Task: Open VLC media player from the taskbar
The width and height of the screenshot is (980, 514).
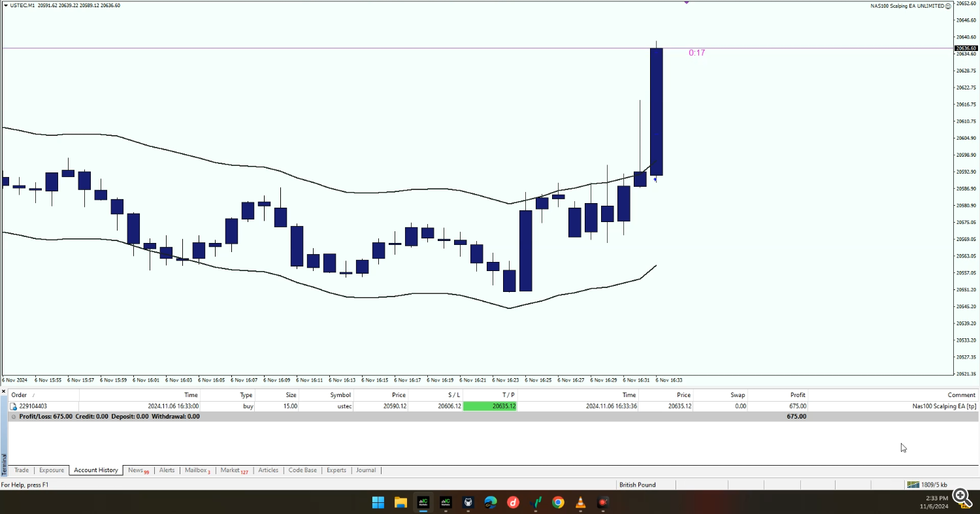Action: click(x=581, y=502)
